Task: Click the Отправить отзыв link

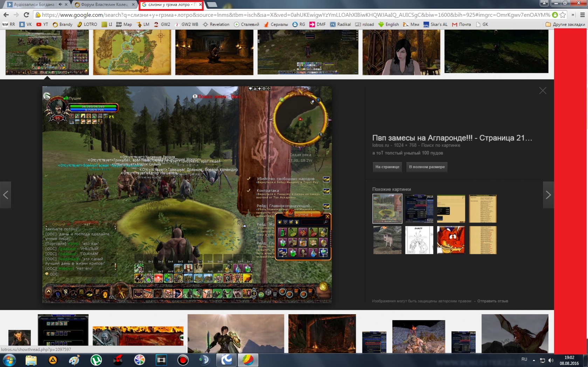Action: click(493, 301)
